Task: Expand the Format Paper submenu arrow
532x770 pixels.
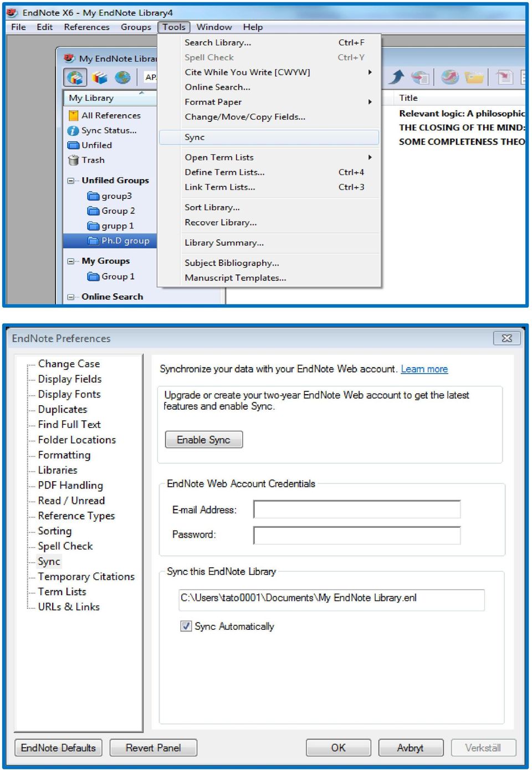Action: 370,102
